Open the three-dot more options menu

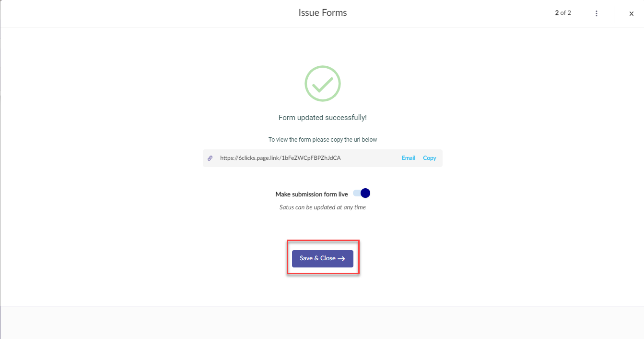597,13
